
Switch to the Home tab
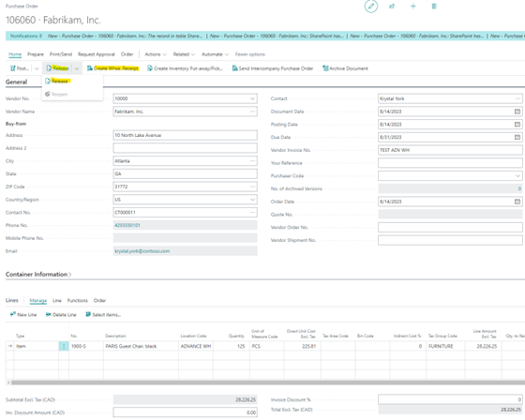(x=15, y=54)
